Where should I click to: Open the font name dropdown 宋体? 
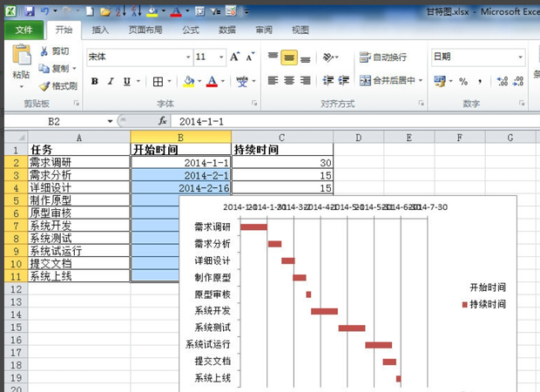[188, 57]
